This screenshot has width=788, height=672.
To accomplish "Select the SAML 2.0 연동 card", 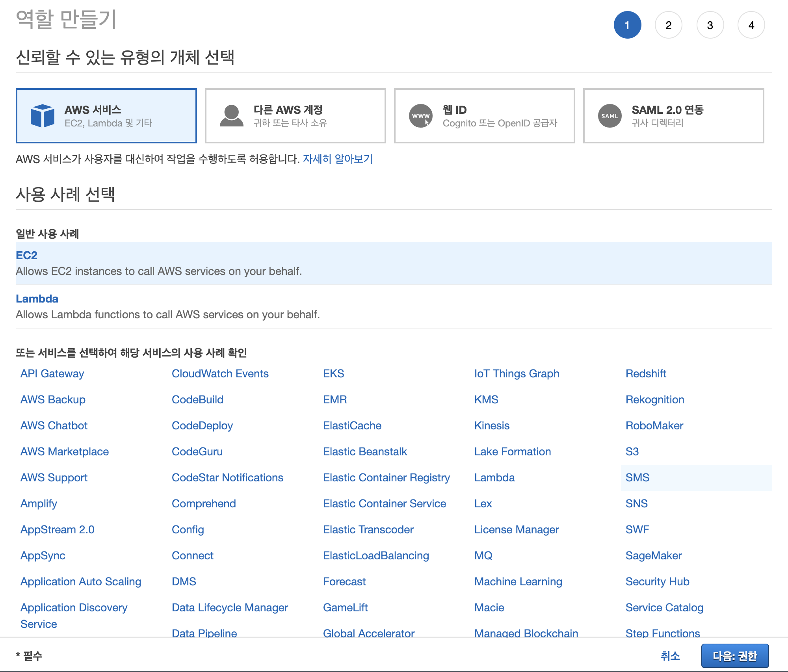I will pyautogui.click(x=673, y=116).
